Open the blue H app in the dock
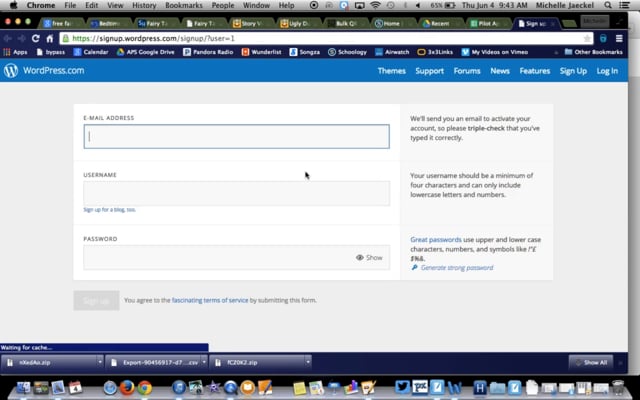Screen dimensions: 640x400 (480, 387)
